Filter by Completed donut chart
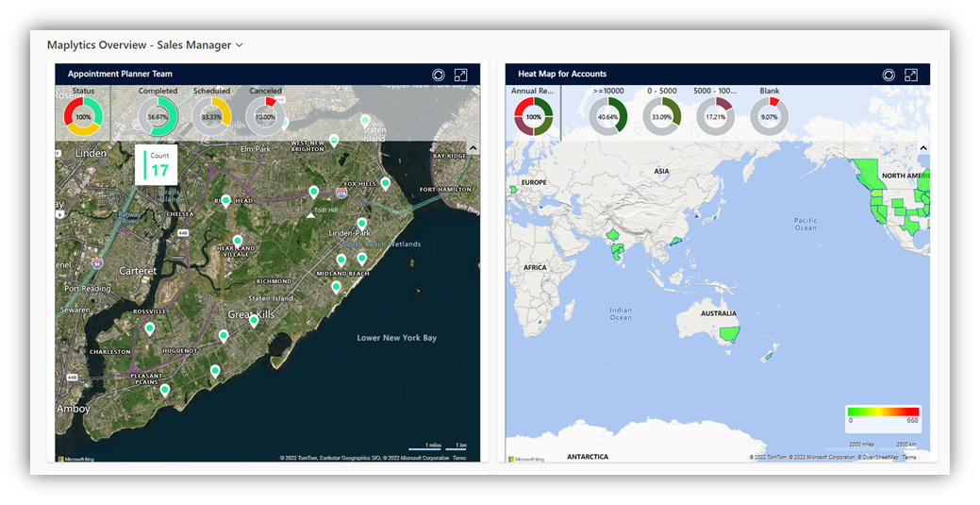This screenshot has height=505, width=980. coord(158,117)
